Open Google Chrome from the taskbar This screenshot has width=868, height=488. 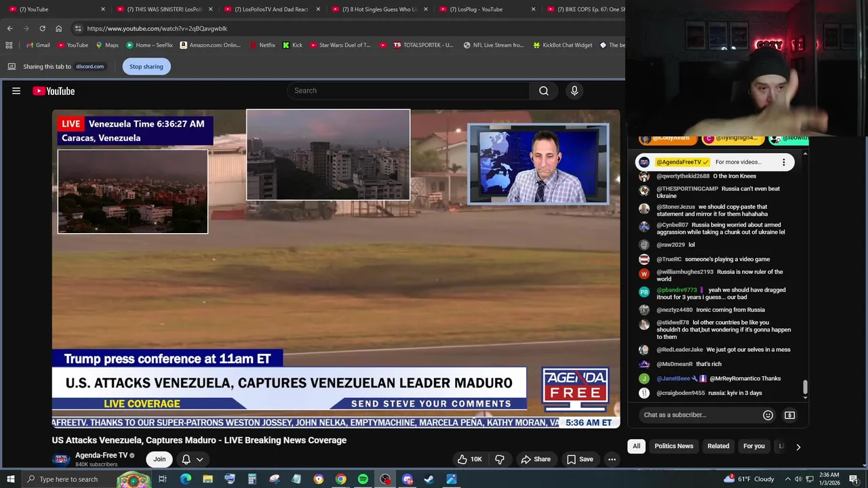[341, 479]
